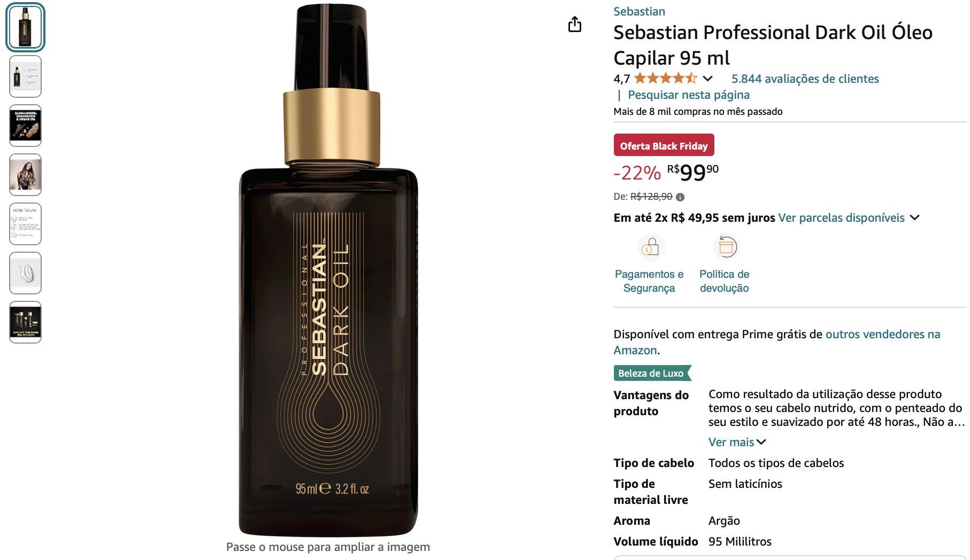
Task: Select the woman with long hair thumbnail
Action: click(25, 175)
